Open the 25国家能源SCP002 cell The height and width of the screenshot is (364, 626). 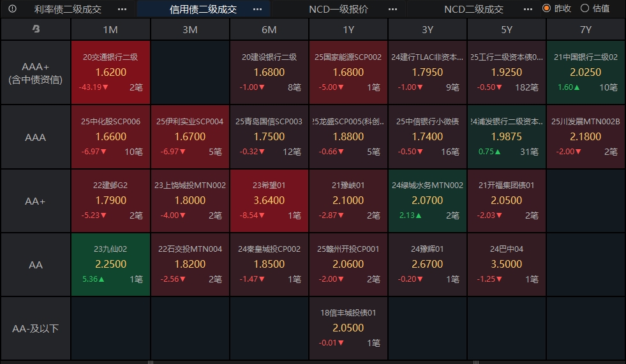[x=348, y=72]
